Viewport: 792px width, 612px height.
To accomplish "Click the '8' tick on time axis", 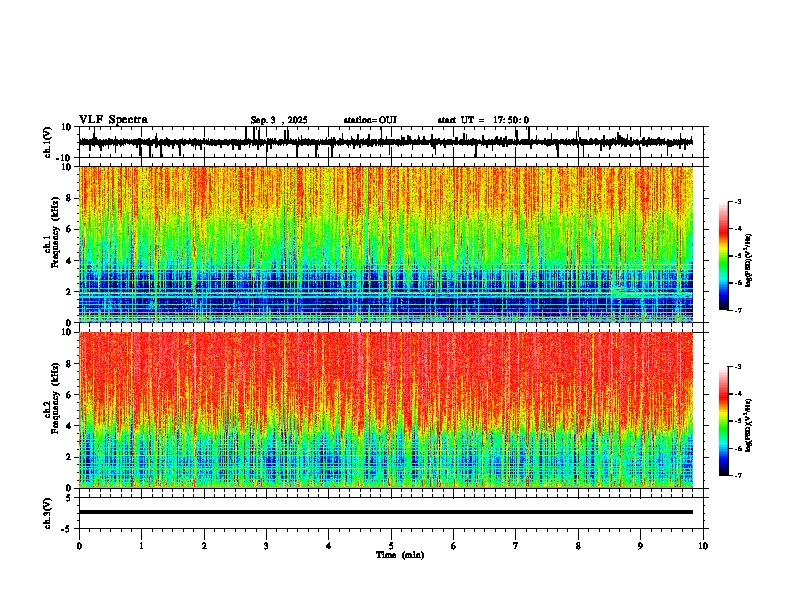I will tap(578, 546).
